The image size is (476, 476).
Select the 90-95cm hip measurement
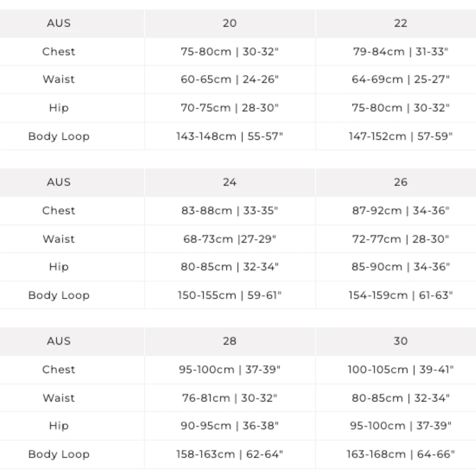click(230, 426)
